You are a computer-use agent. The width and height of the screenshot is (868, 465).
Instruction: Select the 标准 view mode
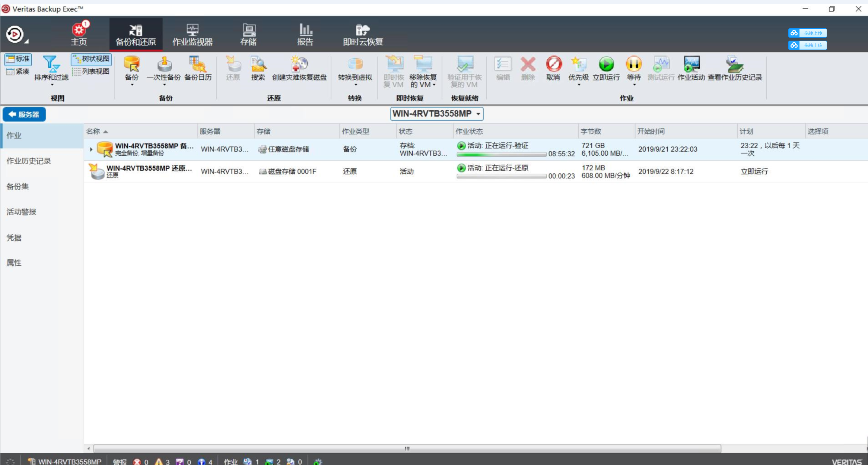pos(18,59)
